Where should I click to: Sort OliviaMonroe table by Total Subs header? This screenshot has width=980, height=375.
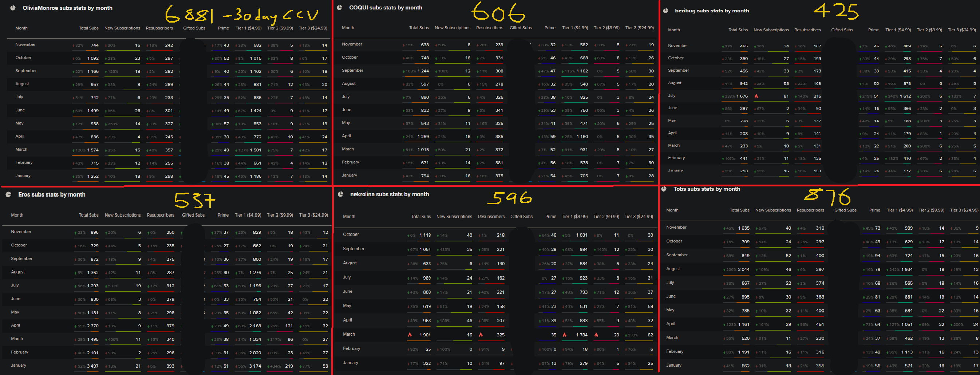(88, 28)
